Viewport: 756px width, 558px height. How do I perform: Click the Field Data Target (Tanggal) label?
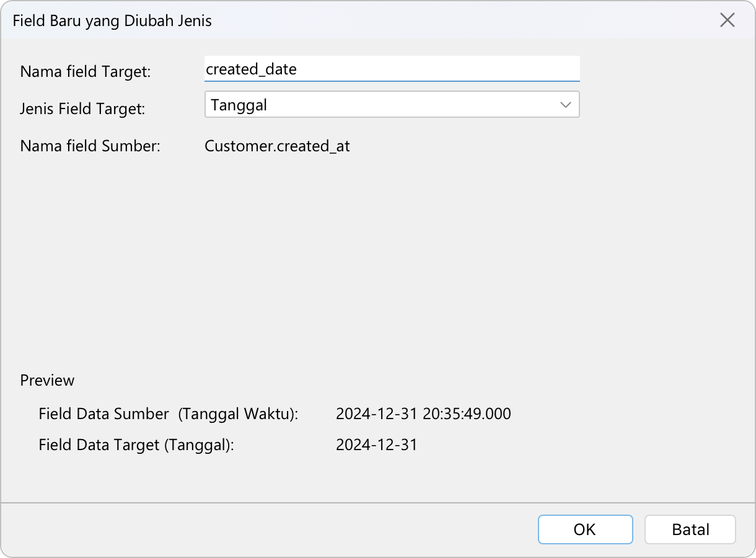(136, 445)
